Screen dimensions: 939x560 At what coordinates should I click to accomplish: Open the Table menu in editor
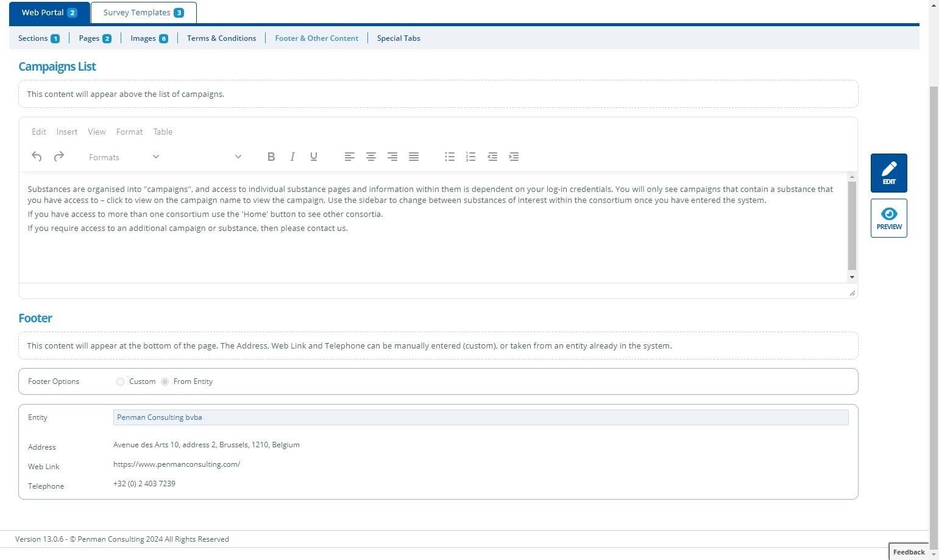[x=163, y=132]
